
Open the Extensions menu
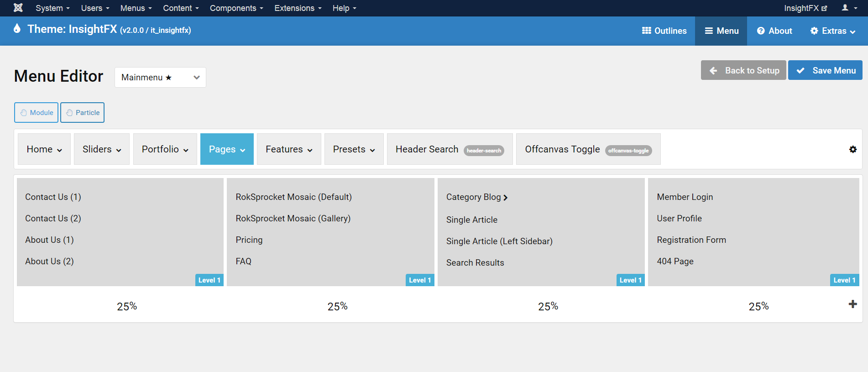[x=298, y=8]
